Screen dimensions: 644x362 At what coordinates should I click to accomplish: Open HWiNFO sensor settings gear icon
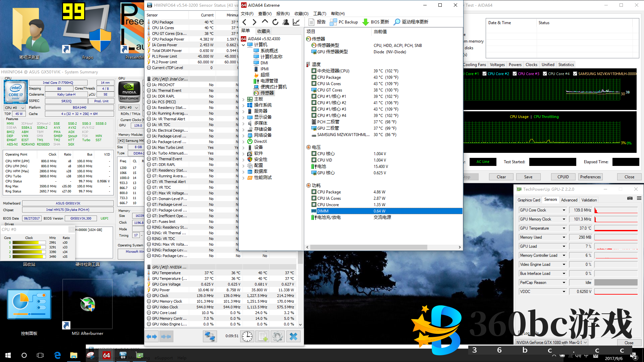click(x=277, y=336)
